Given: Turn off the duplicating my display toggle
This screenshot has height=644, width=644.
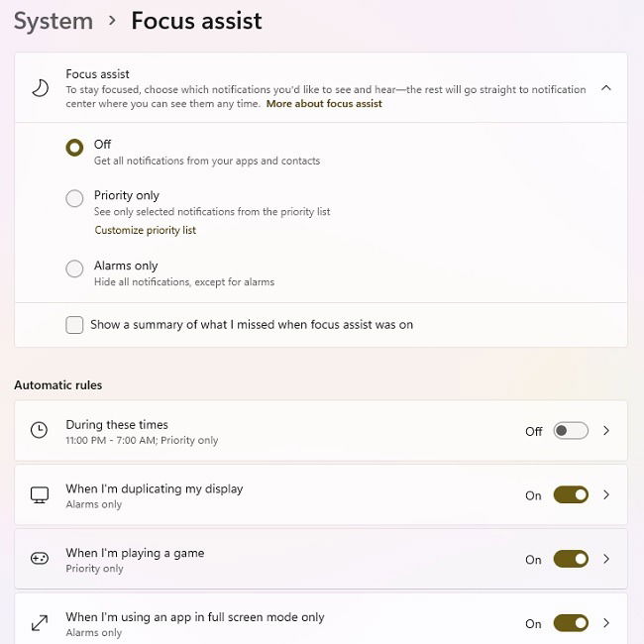Looking at the screenshot, I should pos(571,495).
